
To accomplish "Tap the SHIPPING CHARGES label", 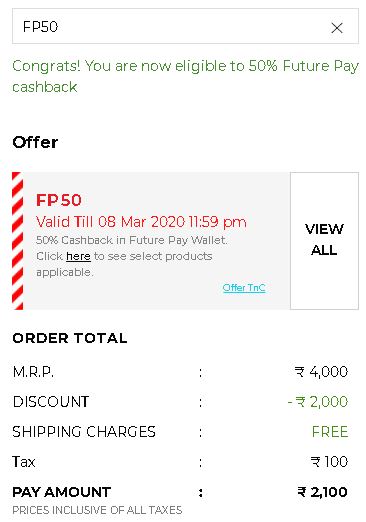I will pos(84,432).
